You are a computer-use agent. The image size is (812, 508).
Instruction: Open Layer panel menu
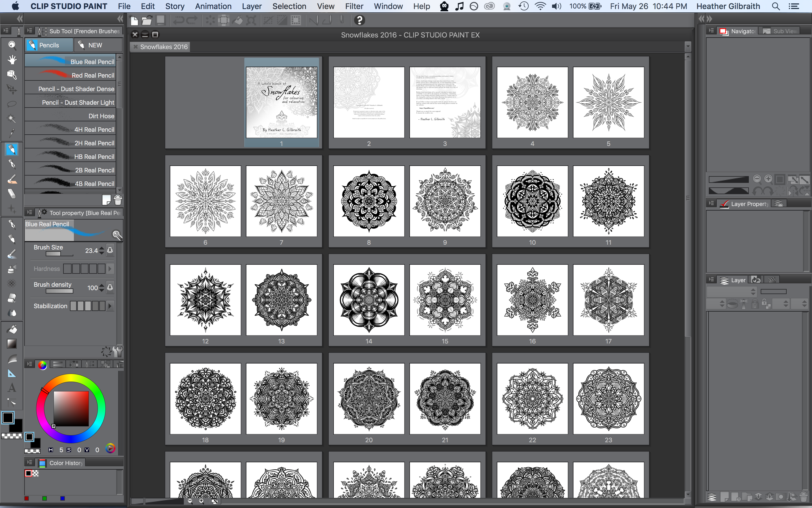711,279
